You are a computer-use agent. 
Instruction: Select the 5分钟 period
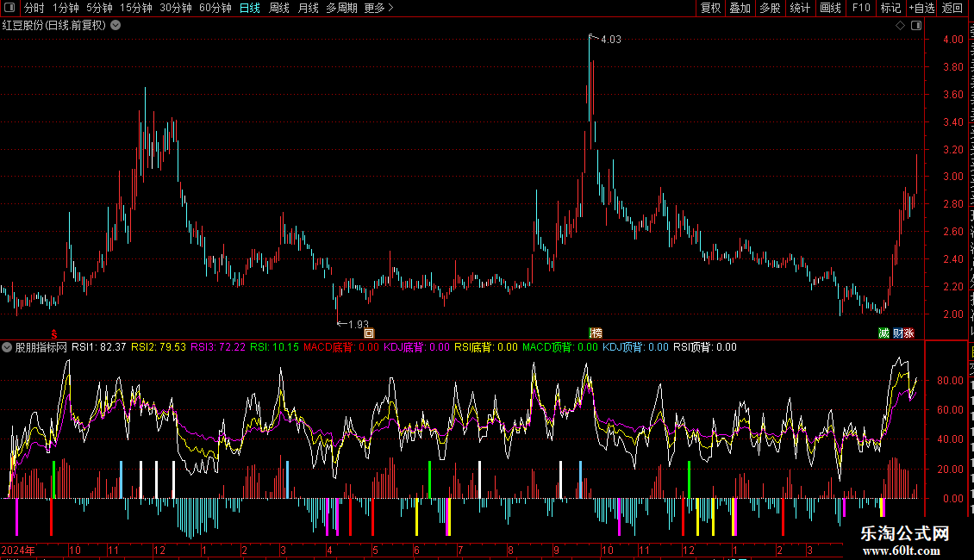(x=99, y=8)
